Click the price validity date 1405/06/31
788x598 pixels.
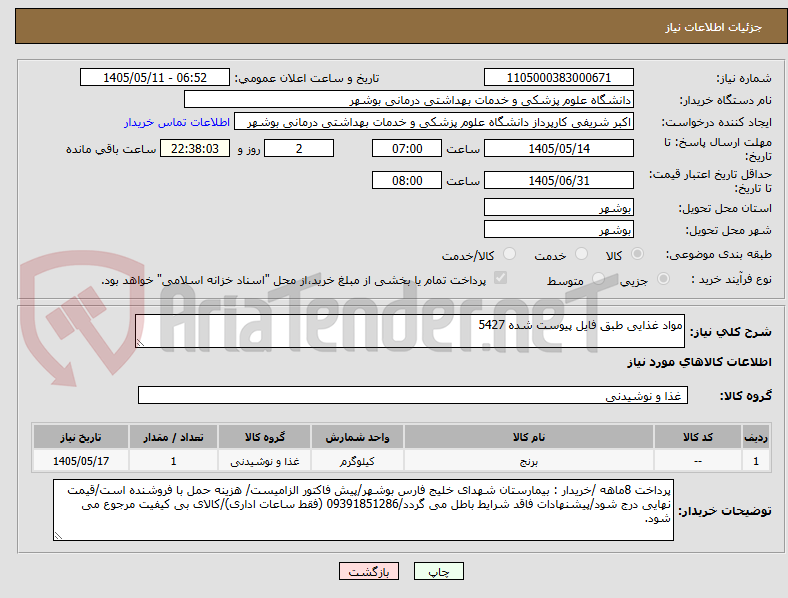tap(558, 180)
